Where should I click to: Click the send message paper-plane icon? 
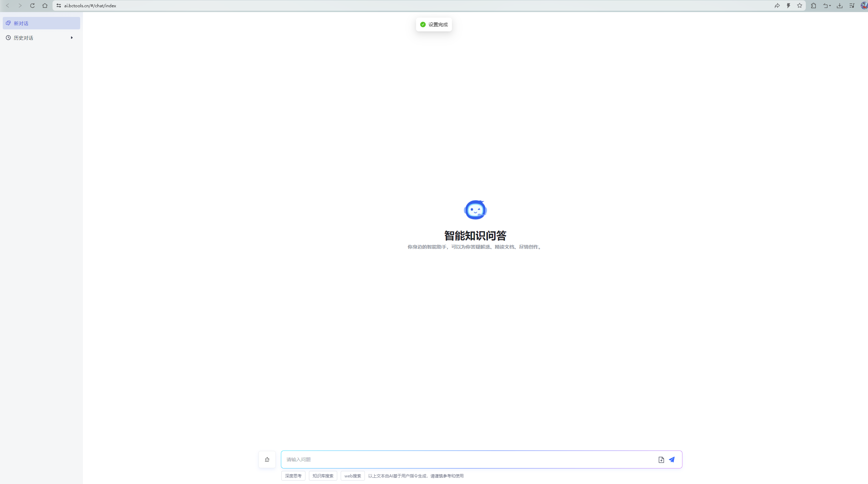[x=672, y=459]
